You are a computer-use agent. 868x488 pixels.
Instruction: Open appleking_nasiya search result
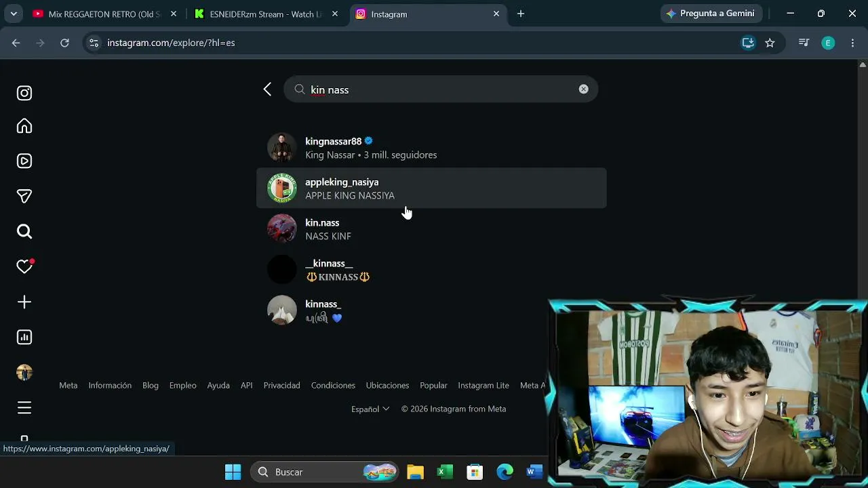pyautogui.click(x=431, y=188)
